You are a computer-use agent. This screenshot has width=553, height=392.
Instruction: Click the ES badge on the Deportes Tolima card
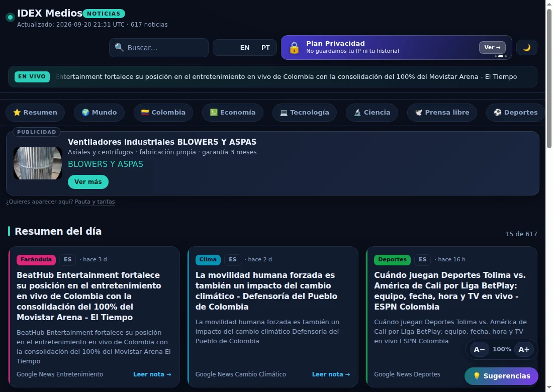pyautogui.click(x=422, y=259)
